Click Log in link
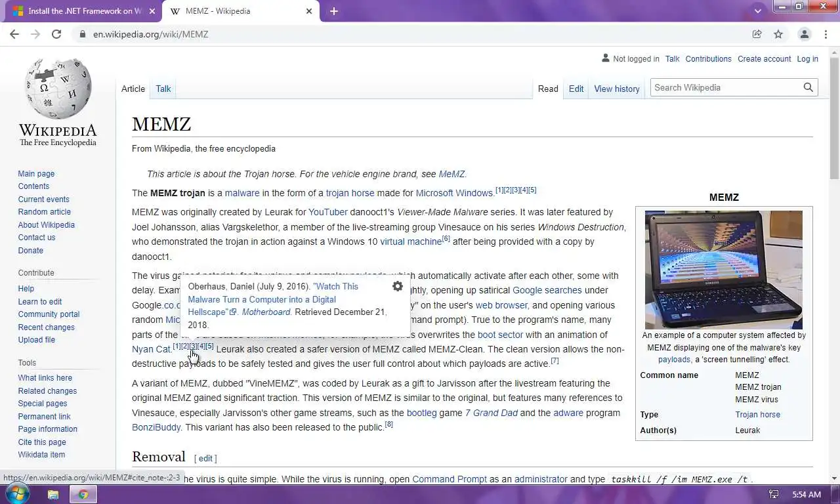Image resolution: width=840 pixels, height=504 pixels. click(807, 58)
